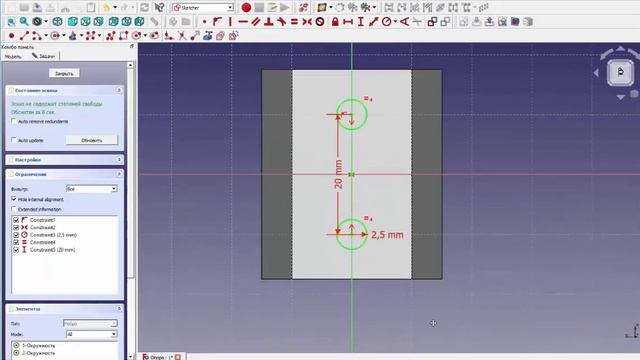The width and height of the screenshot is (640, 360).
Task: Select the polyline tool icon
Action: (x=110, y=36)
